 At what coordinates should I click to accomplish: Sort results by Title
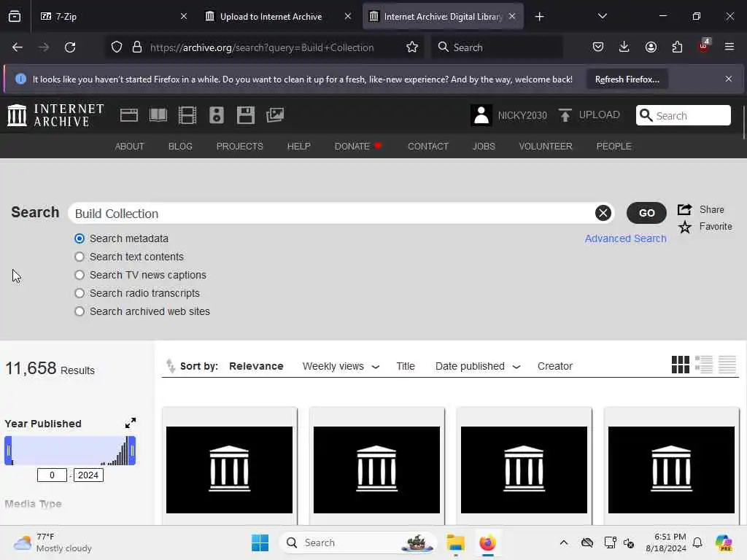[x=406, y=366]
